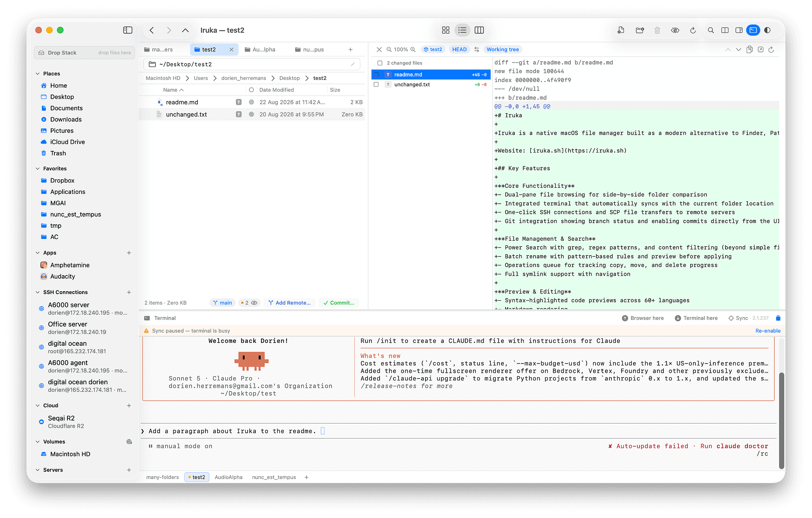
Task: Add a new folder tab
Action: (350, 49)
